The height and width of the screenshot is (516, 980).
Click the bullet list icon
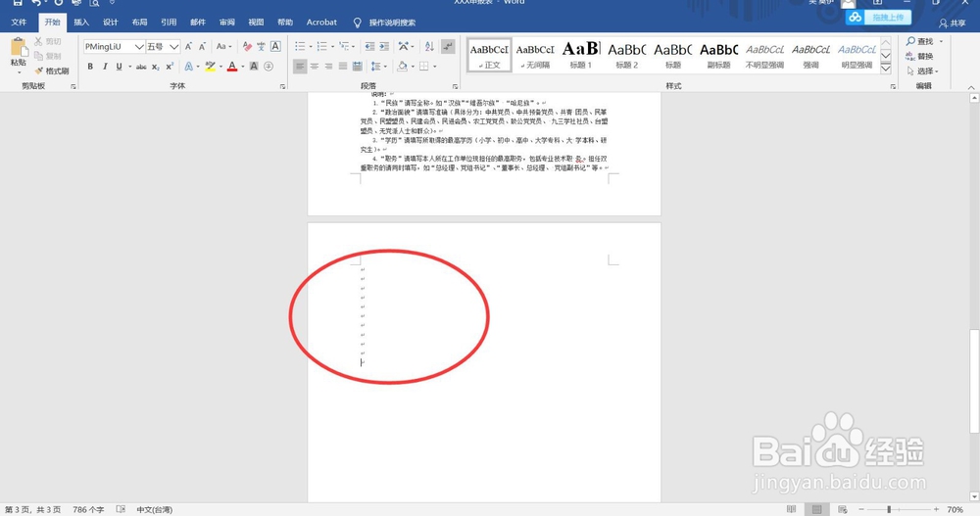point(300,47)
